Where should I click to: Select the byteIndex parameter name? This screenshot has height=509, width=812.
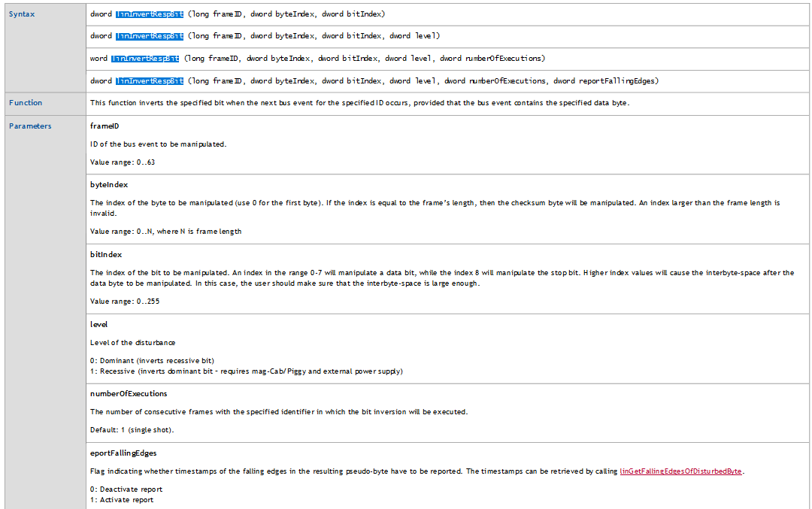[x=108, y=184]
